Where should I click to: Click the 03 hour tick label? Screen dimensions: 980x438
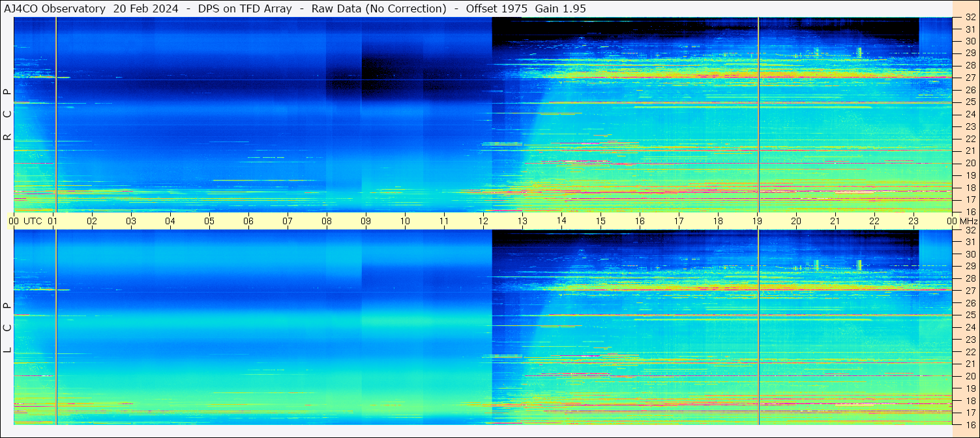click(x=132, y=221)
